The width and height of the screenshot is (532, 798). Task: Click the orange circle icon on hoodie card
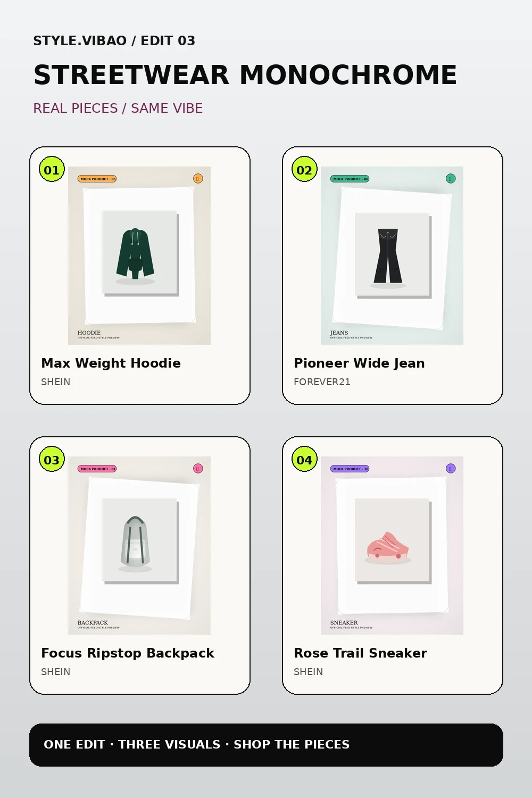pyautogui.click(x=198, y=179)
